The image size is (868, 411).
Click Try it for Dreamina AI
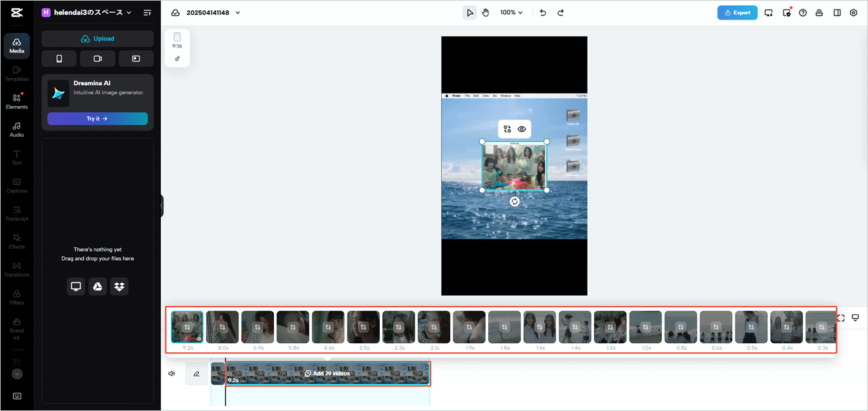click(x=98, y=118)
